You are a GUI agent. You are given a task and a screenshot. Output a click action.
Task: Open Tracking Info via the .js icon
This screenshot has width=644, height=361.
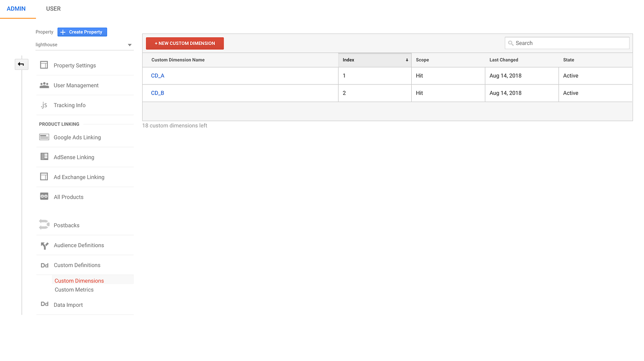[x=44, y=104]
